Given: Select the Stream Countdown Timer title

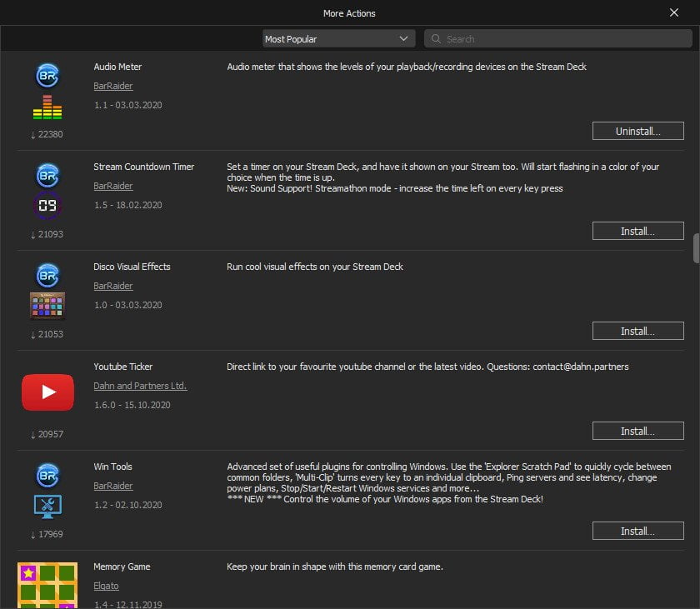Looking at the screenshot, I should [x=143, y=167].
